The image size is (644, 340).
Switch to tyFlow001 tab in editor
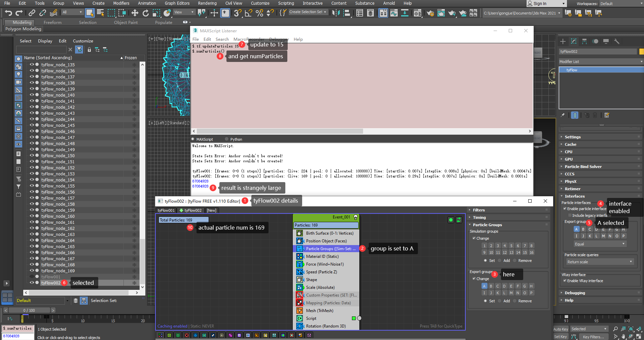pos(166,210)
